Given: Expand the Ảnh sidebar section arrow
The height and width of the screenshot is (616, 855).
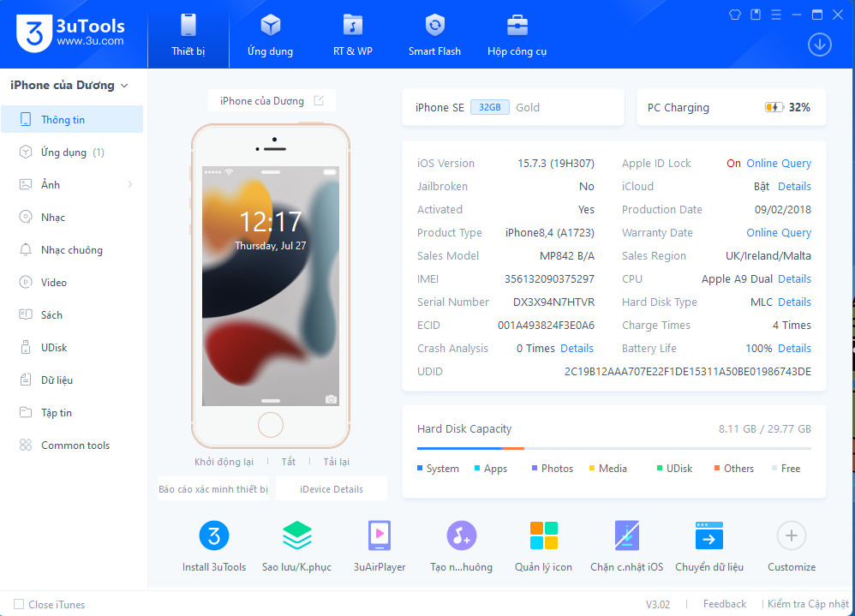Looking at the screenshot, I should (130, 185).
